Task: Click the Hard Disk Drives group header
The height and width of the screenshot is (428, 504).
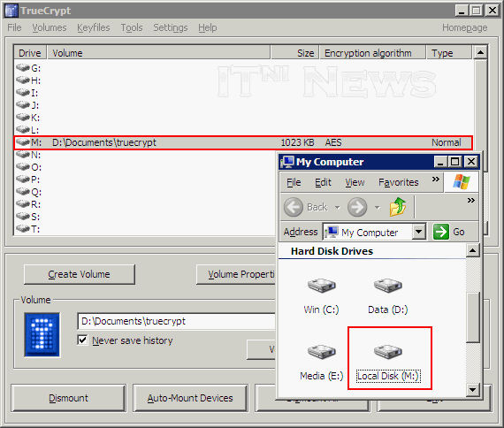Action: (332, 251)
